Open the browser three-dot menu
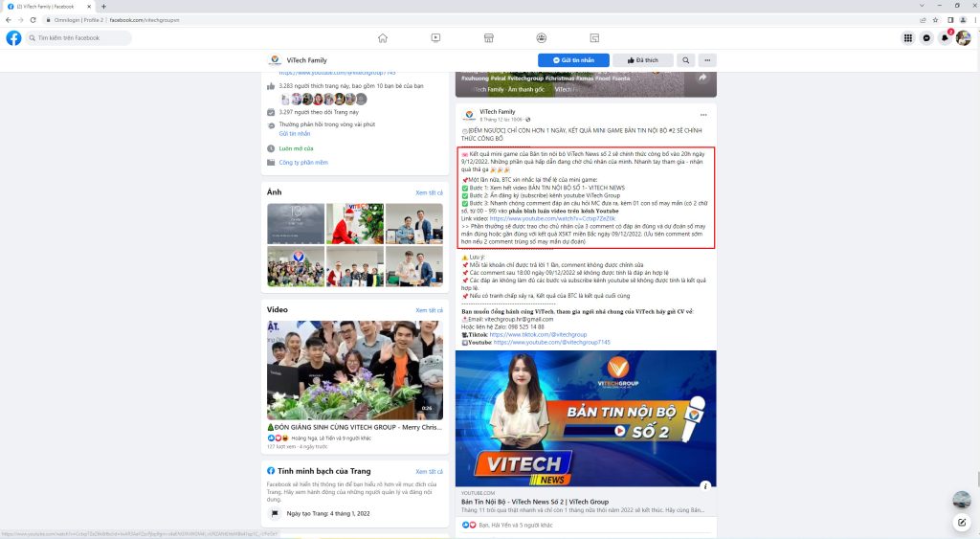Image resolution: width=980 pixels, height=539 pixels. [975, 20]
